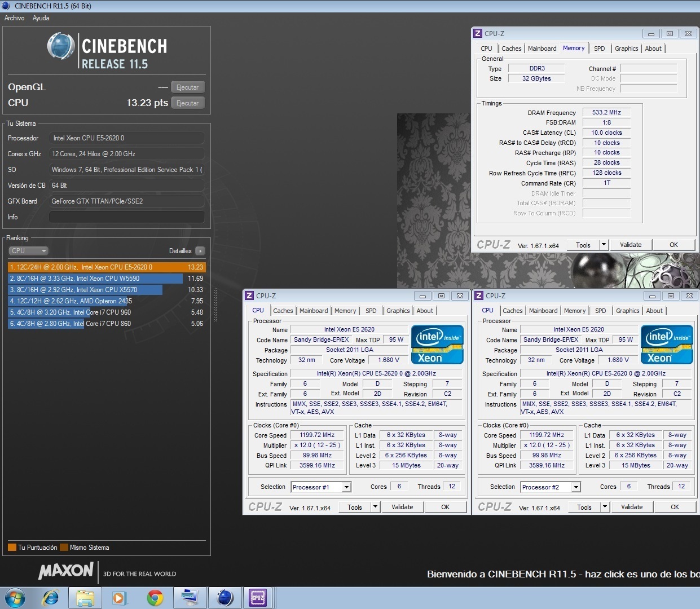Launch Internet Explorer from taskbar

pos(51,598)
